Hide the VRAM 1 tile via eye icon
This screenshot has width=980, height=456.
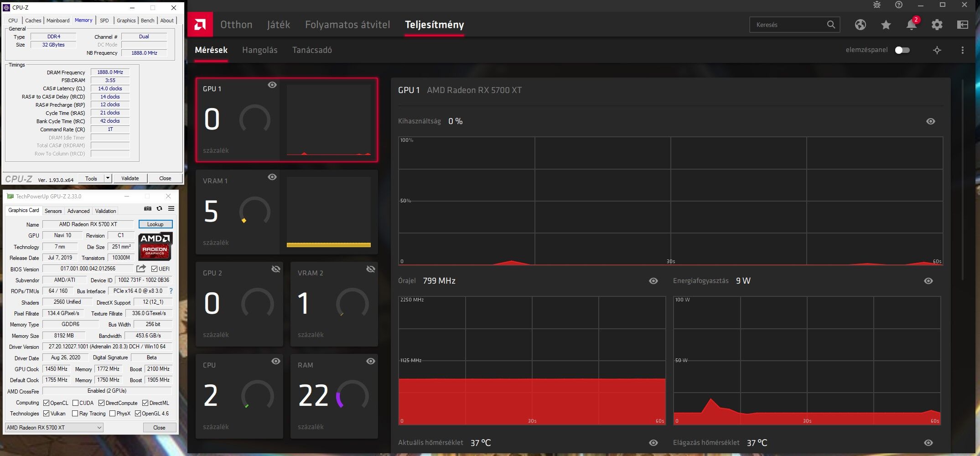(x=272, y=177)
